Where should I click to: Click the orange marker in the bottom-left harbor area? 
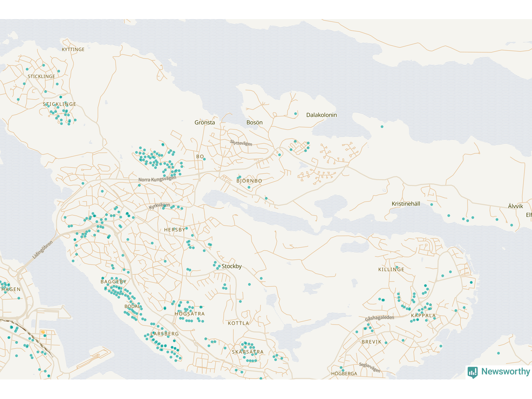click(43, 332)
